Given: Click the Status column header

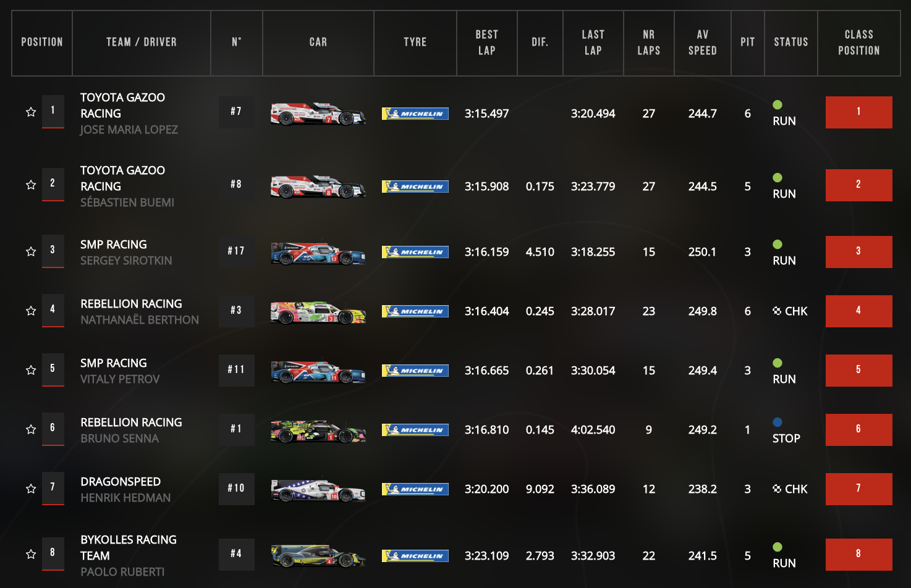Looking at the screenshot, I should (x=791, y=43).
